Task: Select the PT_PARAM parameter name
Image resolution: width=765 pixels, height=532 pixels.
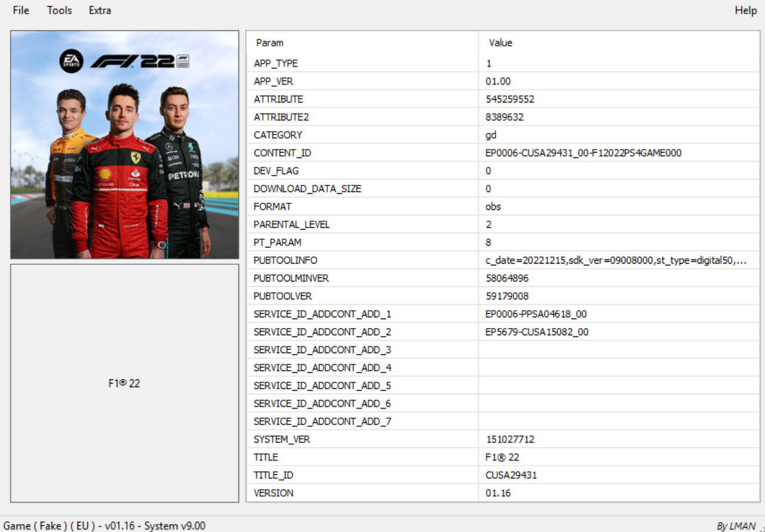Action: pyautogui.click(x=277, y=242)
